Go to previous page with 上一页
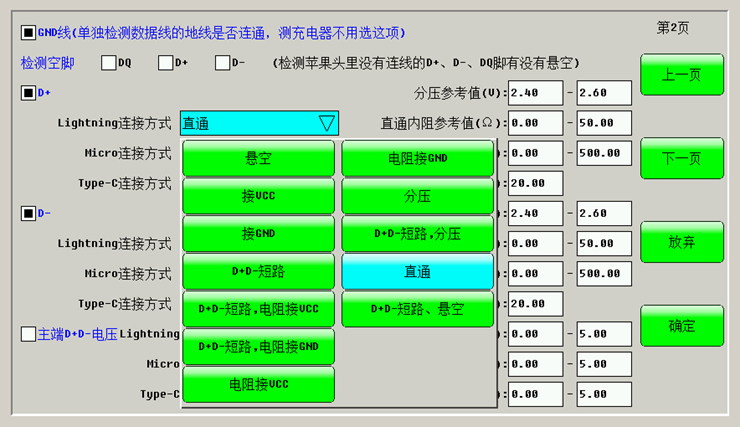The width and height of the screenshot is (740, 427). (681, 75)
